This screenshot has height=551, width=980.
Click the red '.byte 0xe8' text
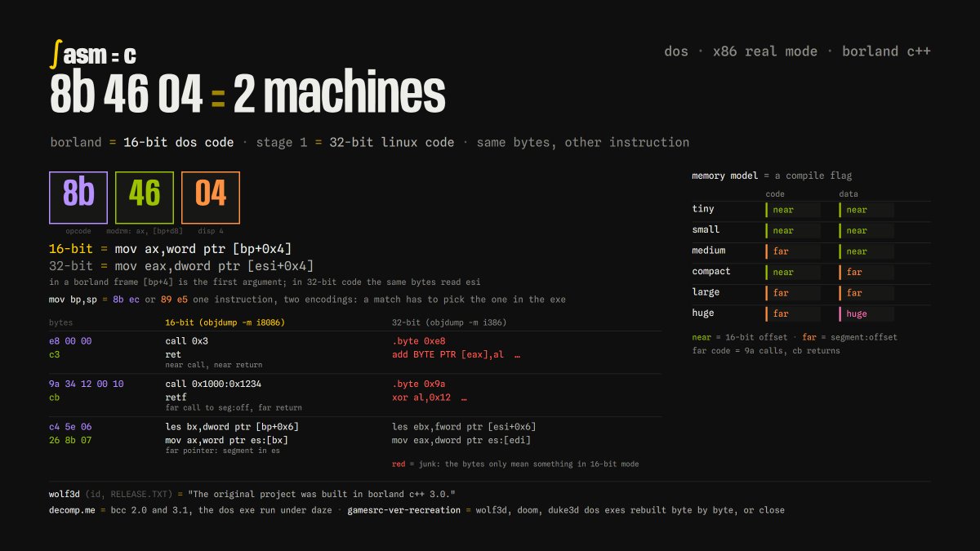click(419, 341)
